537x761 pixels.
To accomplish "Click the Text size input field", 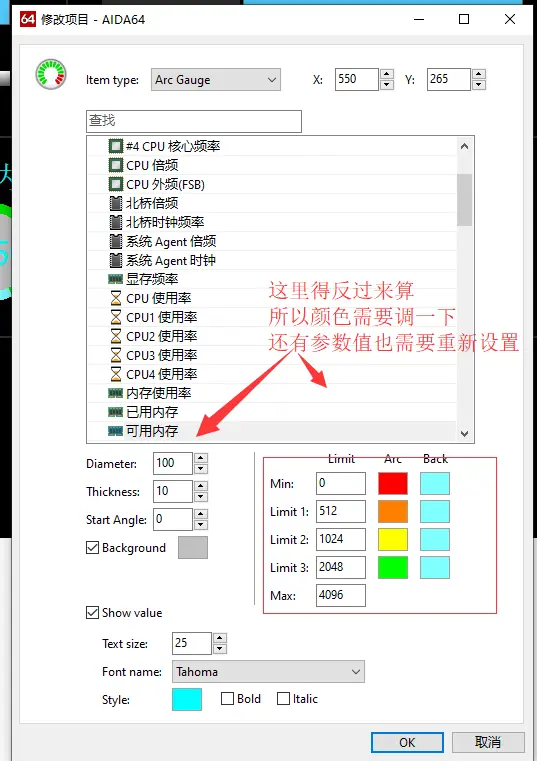I will tap(192, 644).
